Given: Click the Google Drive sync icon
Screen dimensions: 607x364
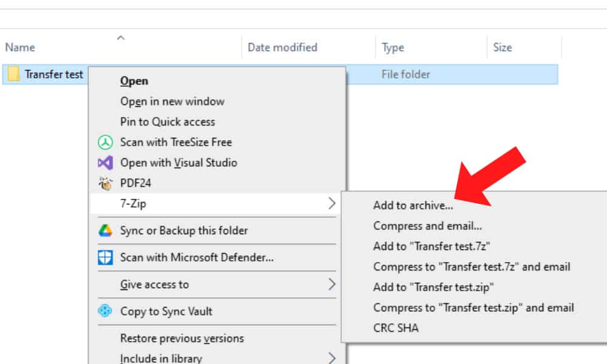Looking at the screenshot, I should click(106, 231).
